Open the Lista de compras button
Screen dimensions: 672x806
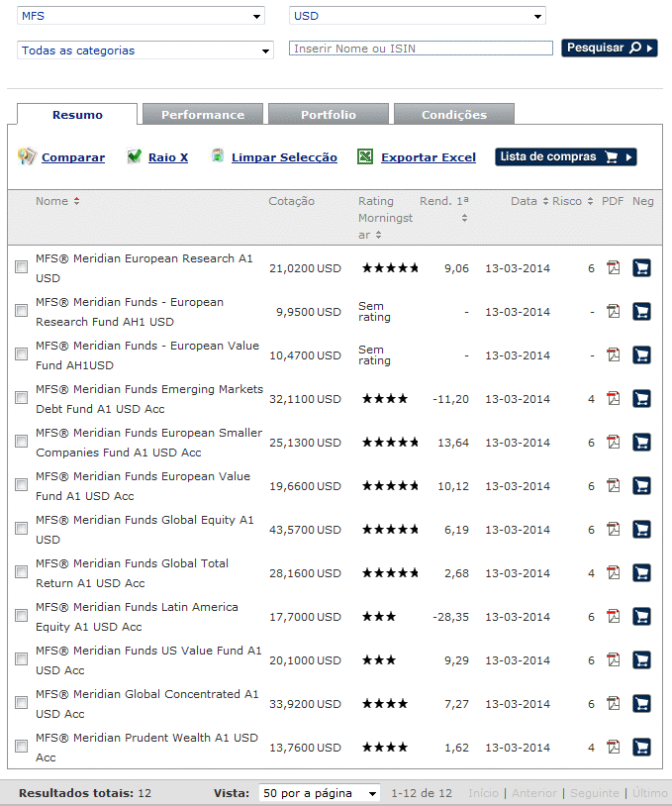click(x=566, y=156)
